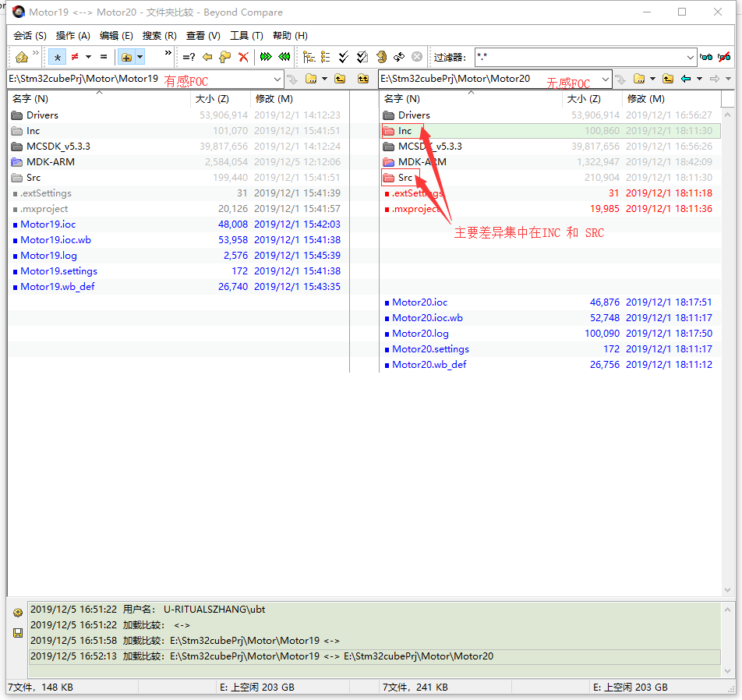The image size is (742, 700).
Task: Click the grey Stop icon
Action: [417, 57]
